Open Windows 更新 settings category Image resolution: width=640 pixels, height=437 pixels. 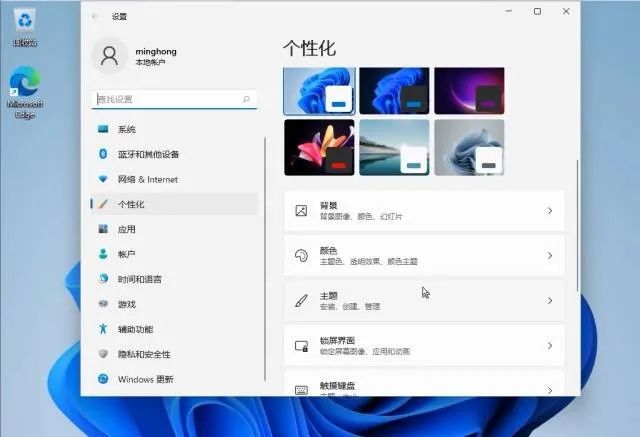[x=175, y=379]
